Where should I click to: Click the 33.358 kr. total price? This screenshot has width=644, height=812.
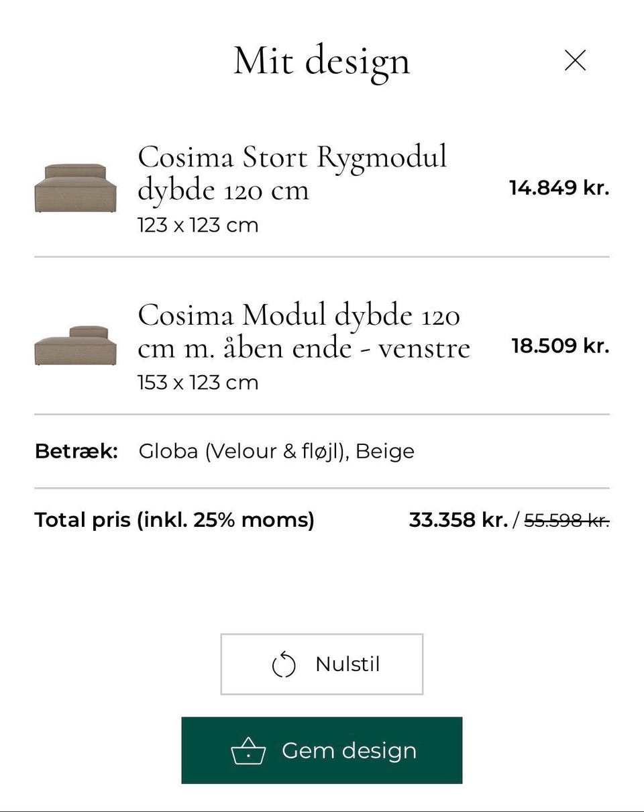point(458,520)
